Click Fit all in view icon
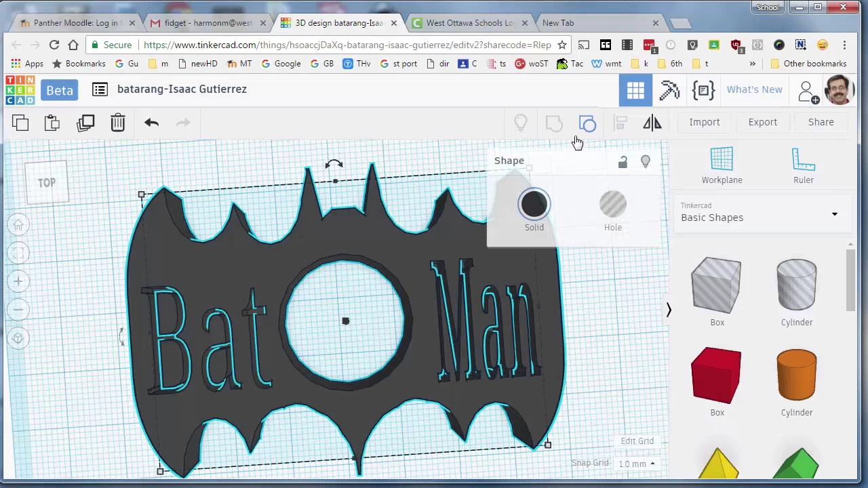 tap(18, 253)
